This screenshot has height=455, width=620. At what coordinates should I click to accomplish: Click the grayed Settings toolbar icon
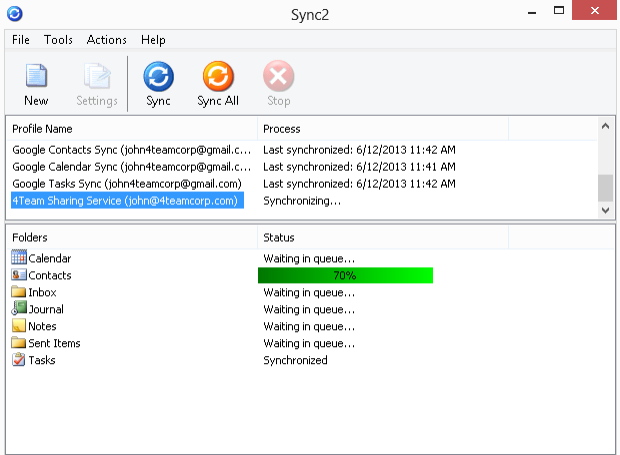tap(97, 76)
